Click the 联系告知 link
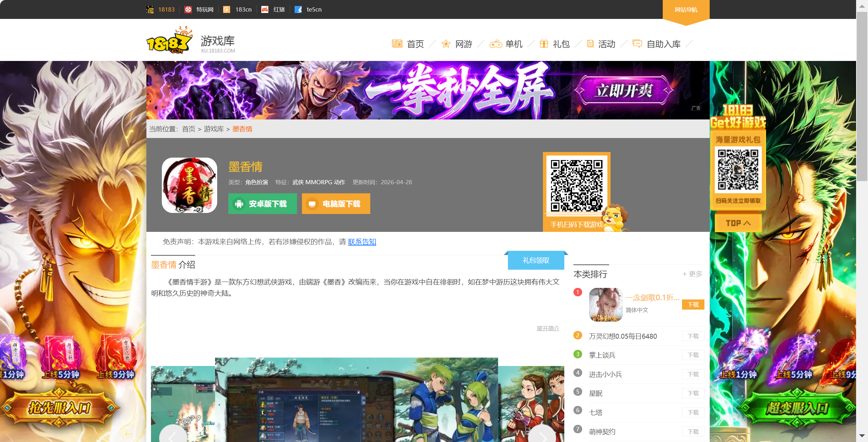The image size is (868, 442). point(362,242)
